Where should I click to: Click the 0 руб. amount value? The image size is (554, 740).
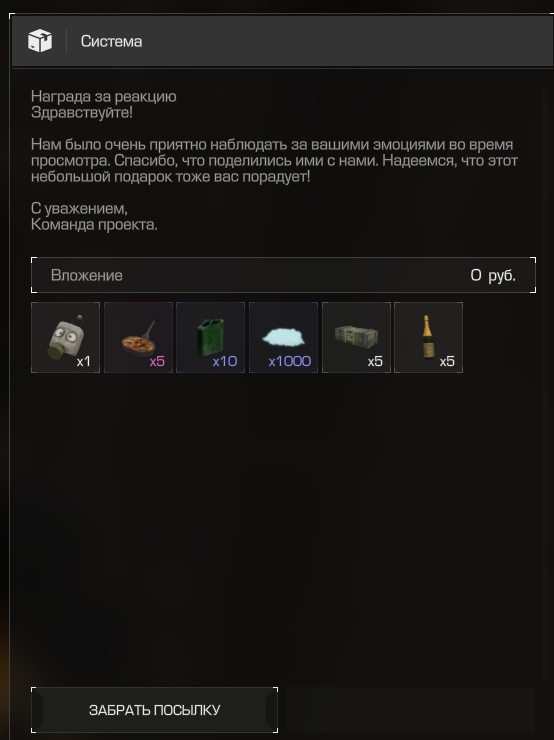[x=493, y=275]
